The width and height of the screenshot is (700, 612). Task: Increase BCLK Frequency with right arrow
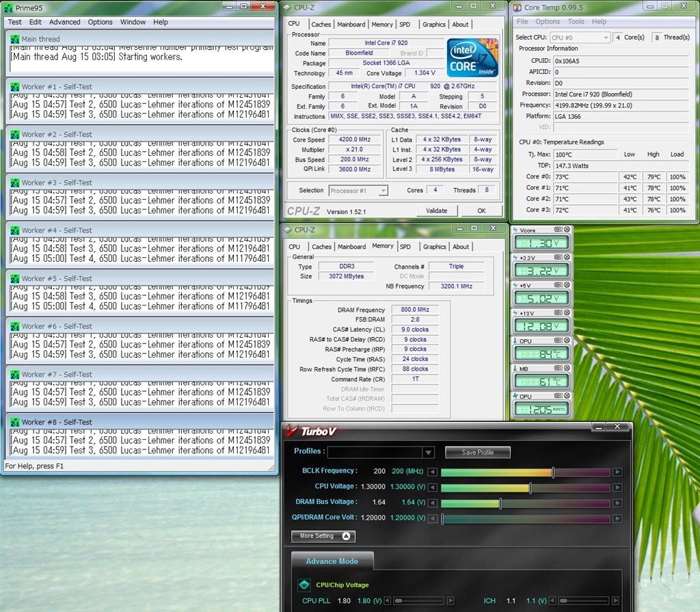click(617, 472)
